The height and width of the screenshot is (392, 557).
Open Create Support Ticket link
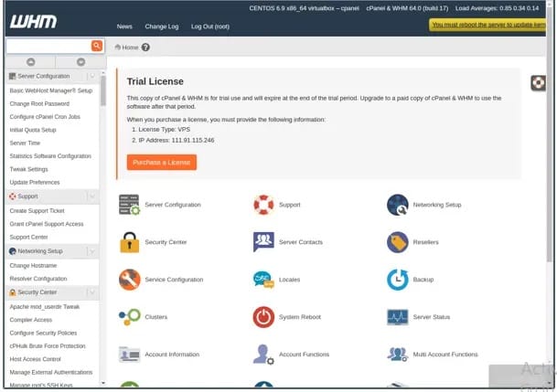(x=37, y=211)
